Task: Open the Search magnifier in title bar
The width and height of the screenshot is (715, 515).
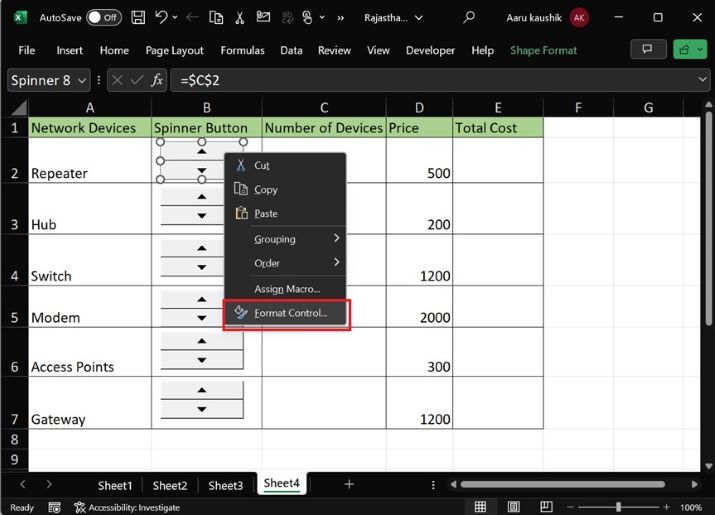Action: [470, 17]
